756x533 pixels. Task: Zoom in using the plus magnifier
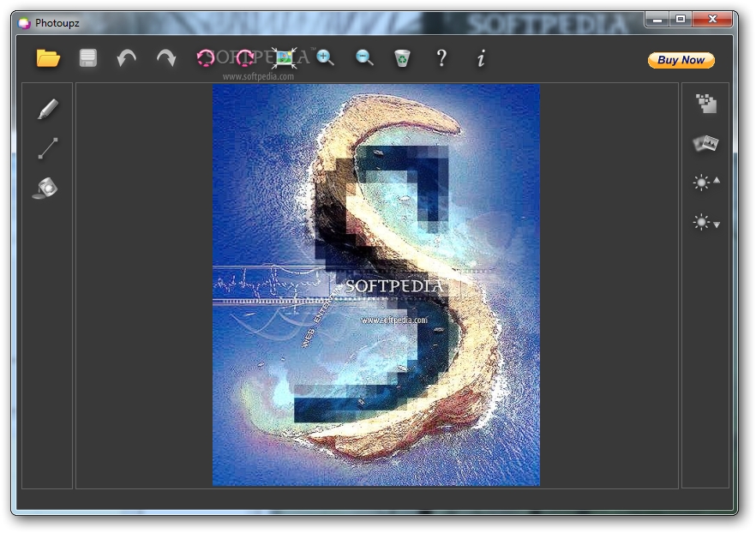[325, 57]
